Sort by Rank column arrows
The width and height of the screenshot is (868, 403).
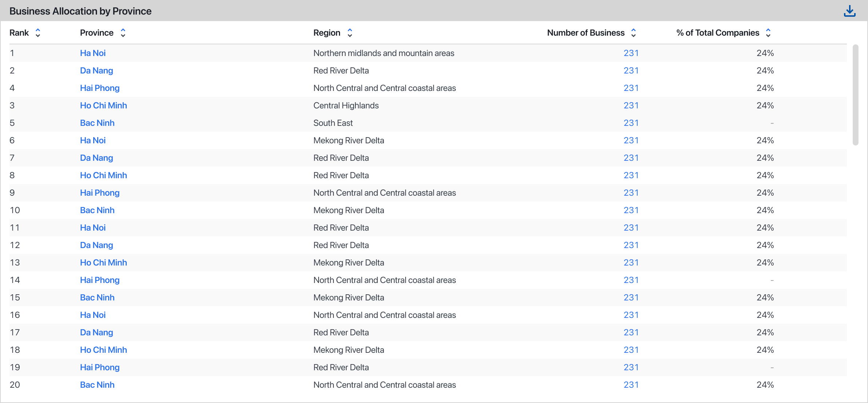38,33
